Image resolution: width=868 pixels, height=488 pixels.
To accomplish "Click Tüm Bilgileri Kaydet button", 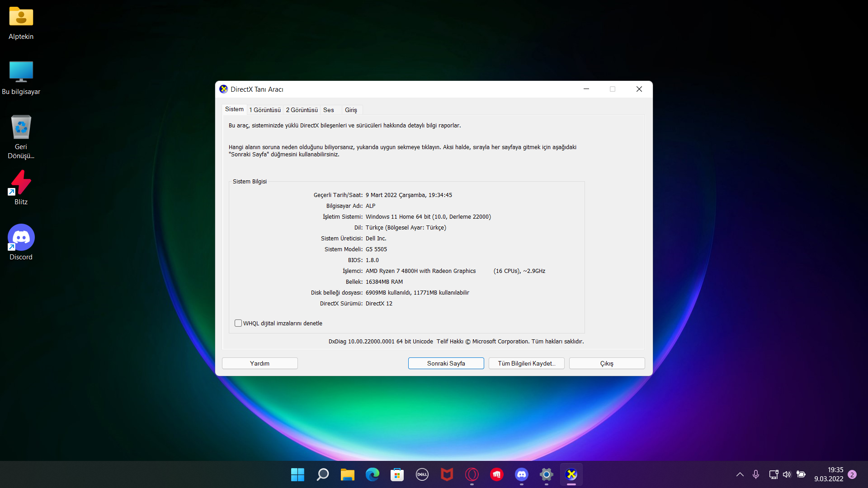I will click(x=527, y=363).
